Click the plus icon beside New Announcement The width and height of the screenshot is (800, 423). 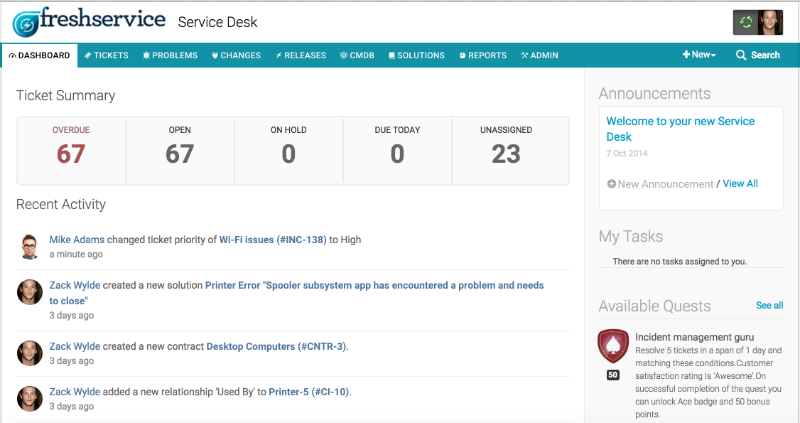(611, 184)
